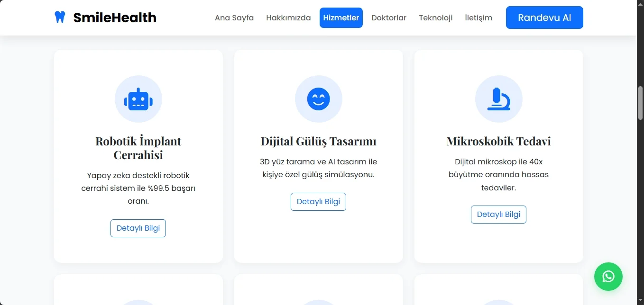Image resolution: width=644 pixels, height=305 pixels.
Task: Click the Randevu Al button
Action: (544, 18)
